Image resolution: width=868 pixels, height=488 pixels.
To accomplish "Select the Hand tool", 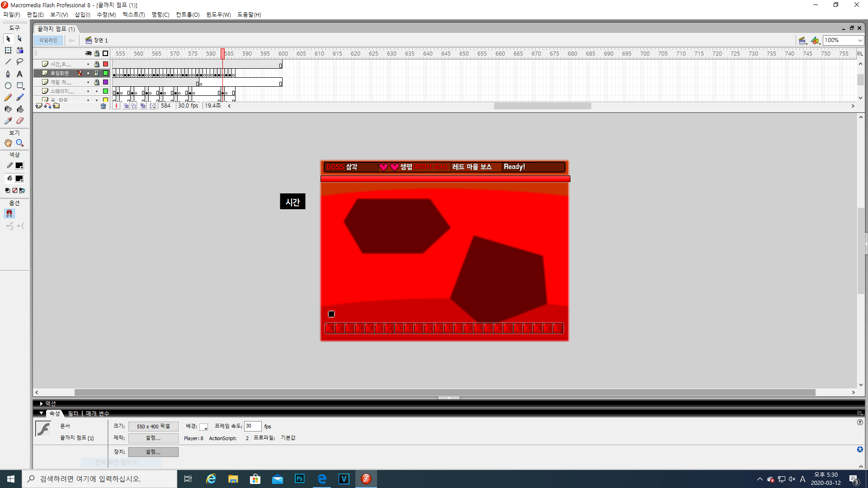I will coord(8,143).
